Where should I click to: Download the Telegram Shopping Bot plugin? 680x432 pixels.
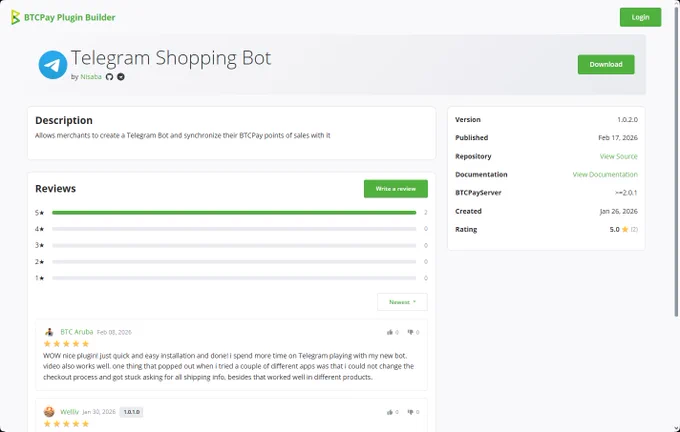(606, 64)
